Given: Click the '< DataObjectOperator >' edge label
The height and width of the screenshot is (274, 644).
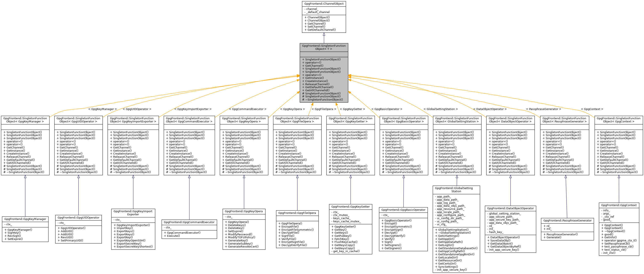Looking at the screenshot, I should [x=490, y=109].
